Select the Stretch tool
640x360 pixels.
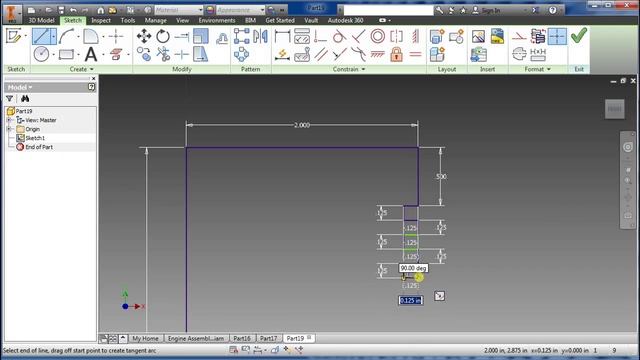pyautogui.click(x=201, y=54)
